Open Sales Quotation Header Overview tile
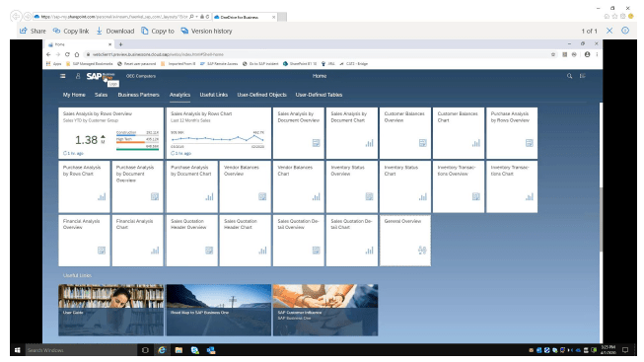Viewport: 644px width, 362px height. [191, 241]
